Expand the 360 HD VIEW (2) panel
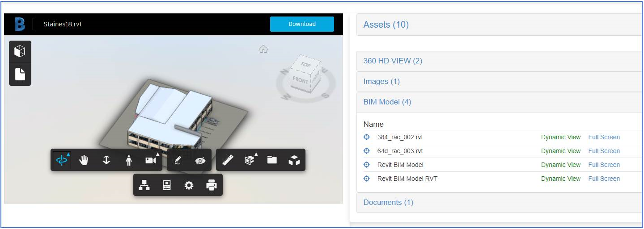 click(500, 61)
